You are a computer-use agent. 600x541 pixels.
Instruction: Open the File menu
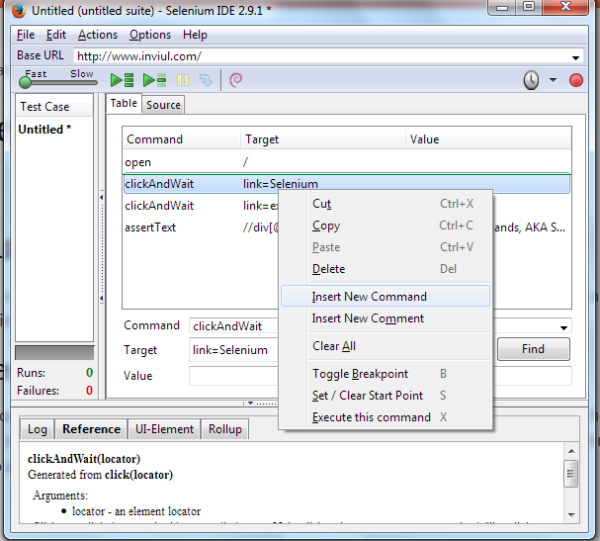[x=26, y=35]
